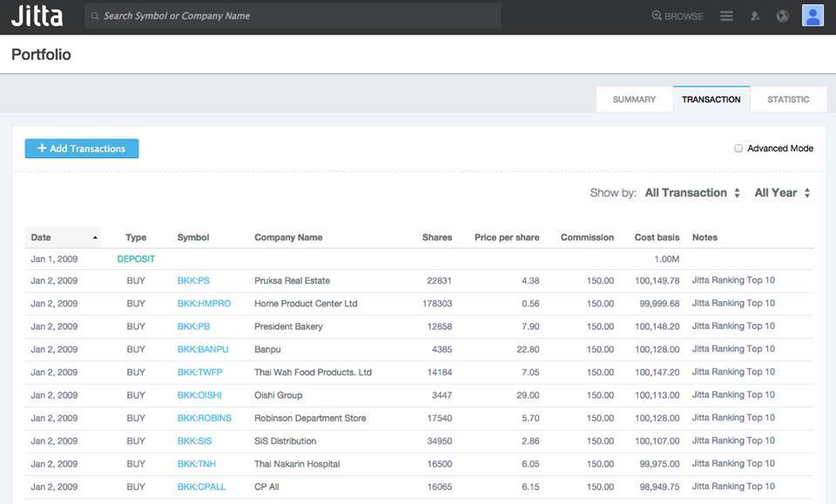This screenshot has width=836, height=504.
Task: Click the Robinson Department Store name
Action: [310, 418]
